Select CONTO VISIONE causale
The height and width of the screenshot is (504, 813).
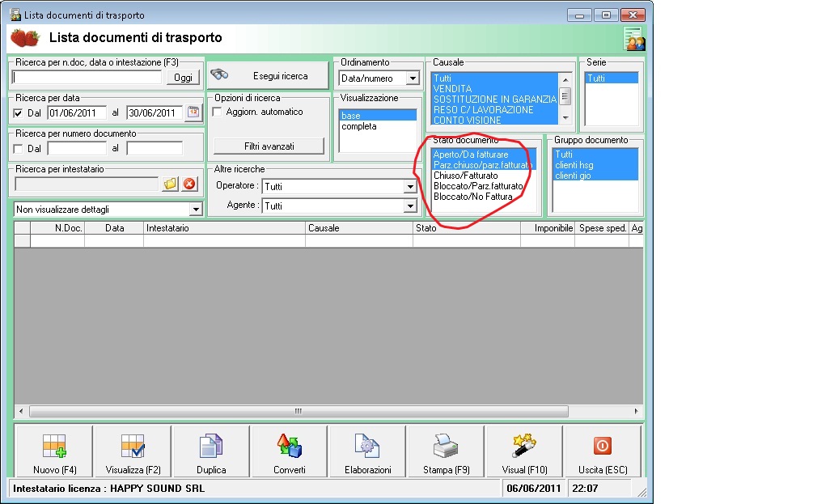pos(494,120)
